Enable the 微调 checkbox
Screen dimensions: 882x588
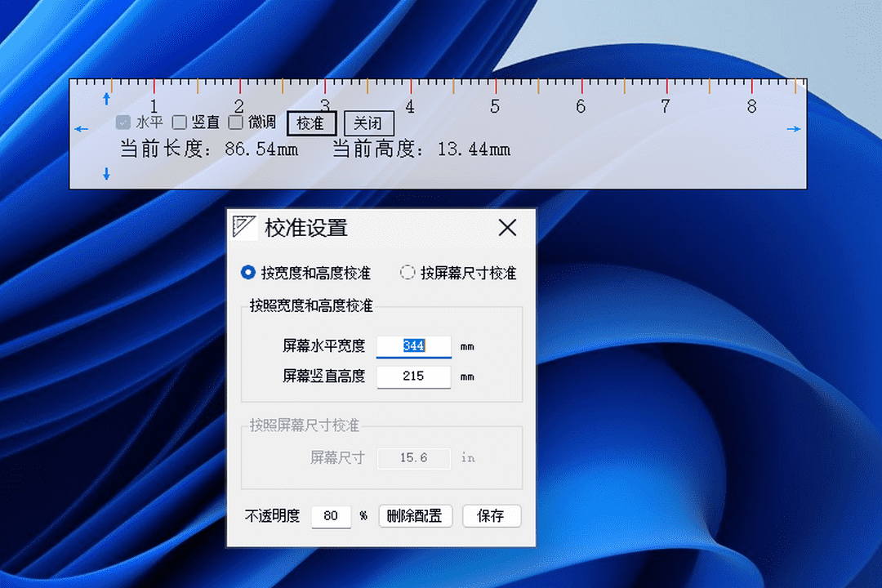click(236, 122)
